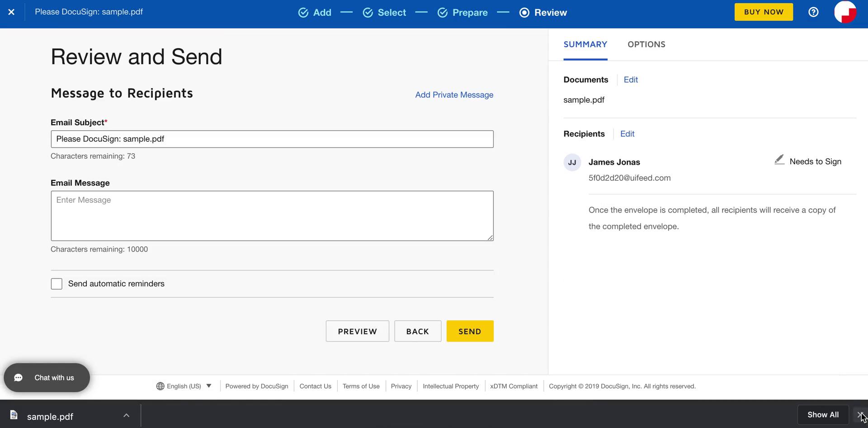Click the Email Message resize handle
Image resolution: width=868 pixels, height=428 pixels.
tap(491, 238)
